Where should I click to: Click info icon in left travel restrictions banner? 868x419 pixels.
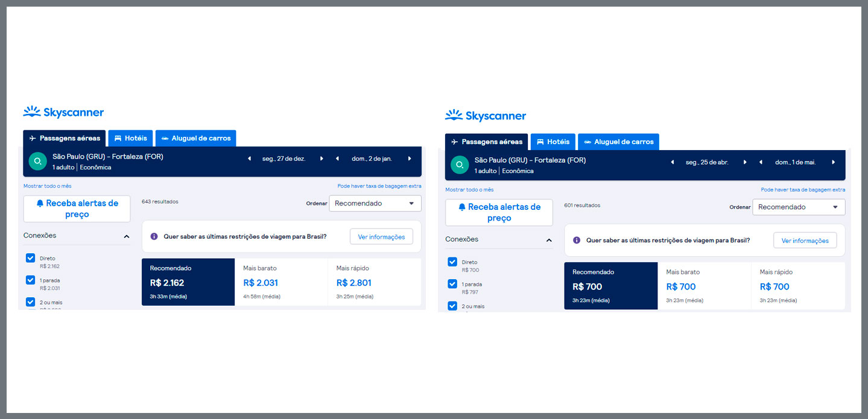coord(154,236)
